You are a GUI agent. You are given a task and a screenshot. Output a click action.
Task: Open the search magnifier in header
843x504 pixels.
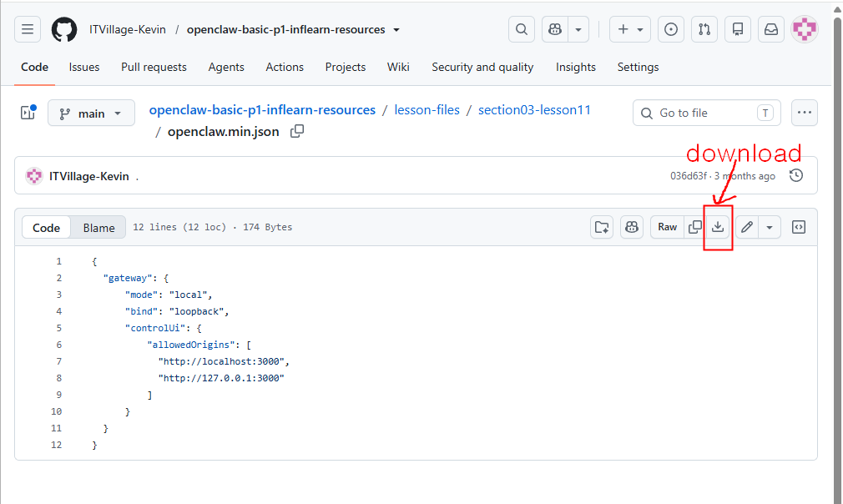pos(521,29)
